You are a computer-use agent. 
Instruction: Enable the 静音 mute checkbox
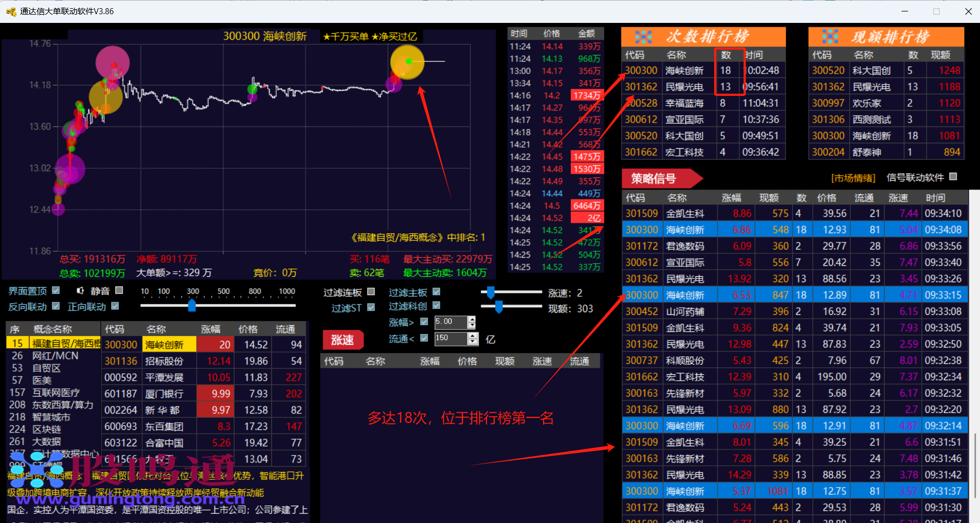click(x=119, y=291)
